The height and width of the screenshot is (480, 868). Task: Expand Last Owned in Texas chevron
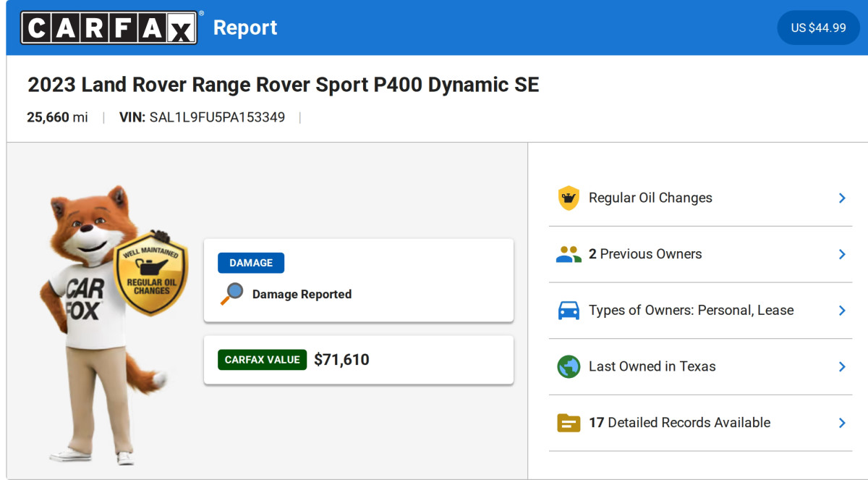pos(842,366)
